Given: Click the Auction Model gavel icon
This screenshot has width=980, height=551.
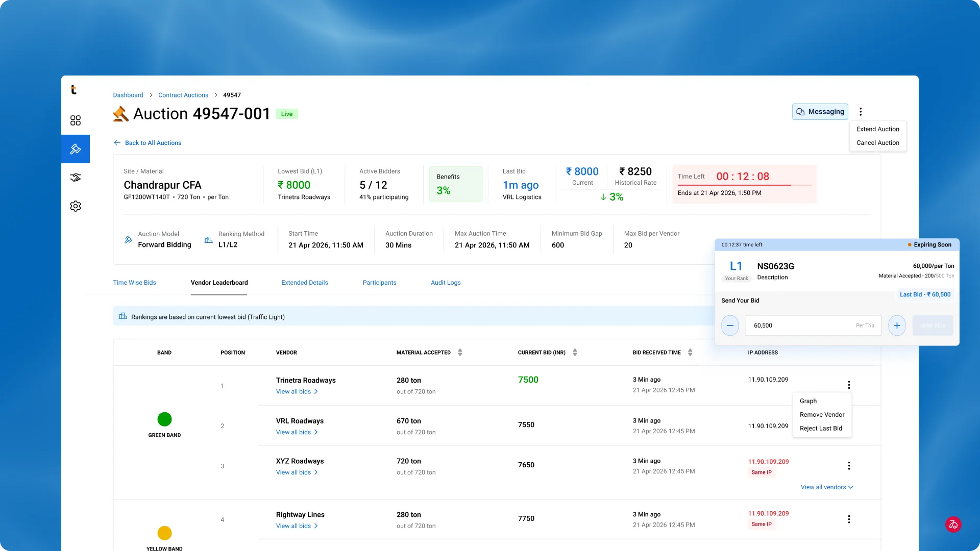Looking at the screenshot, I should pyautogui.click(x=129, y=239).
